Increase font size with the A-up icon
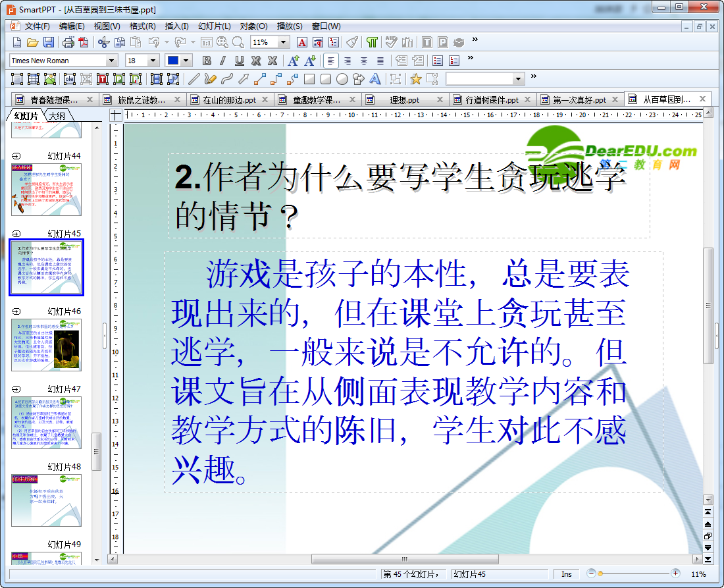 coord(293,61)
